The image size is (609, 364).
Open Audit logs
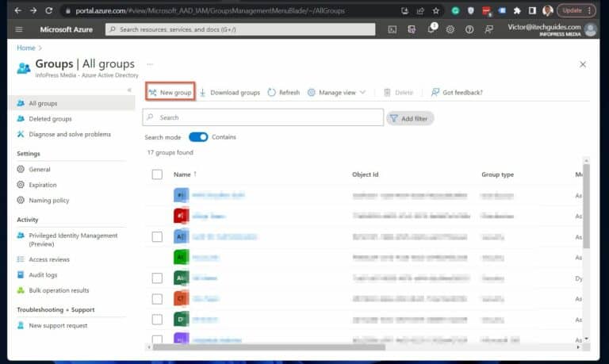(x=43, y=275)
